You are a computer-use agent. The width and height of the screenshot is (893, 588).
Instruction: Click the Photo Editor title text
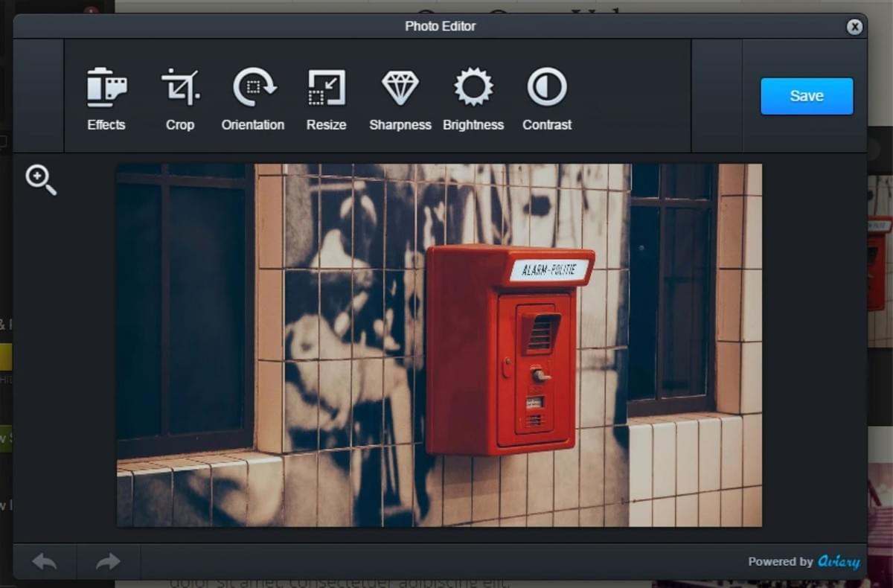[440, 26]
